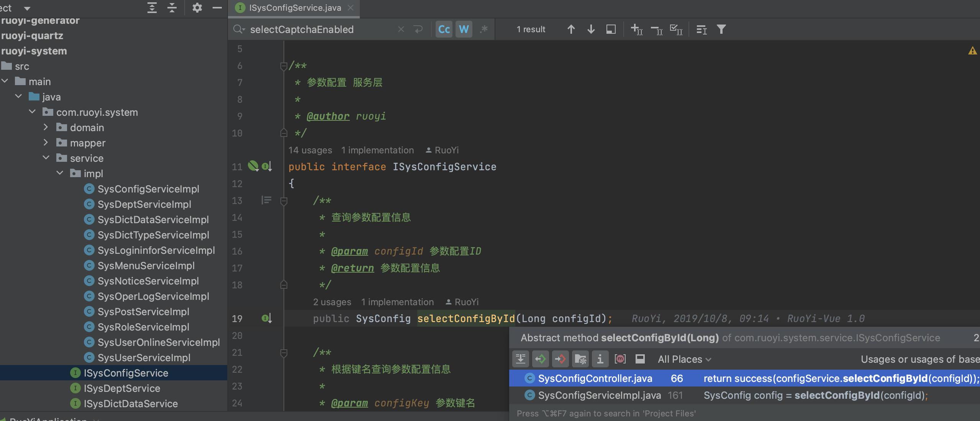
Task: Expand the domain folder
Action: 46,127
